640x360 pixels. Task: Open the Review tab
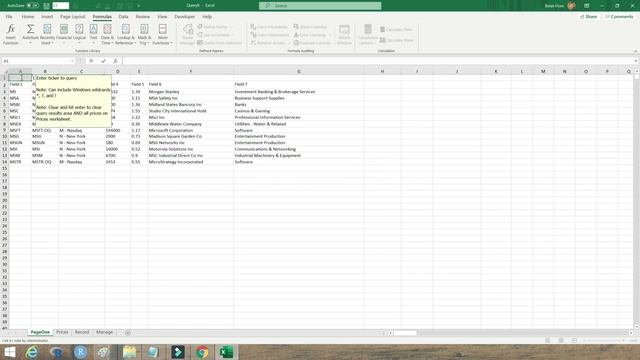[142, 17]
